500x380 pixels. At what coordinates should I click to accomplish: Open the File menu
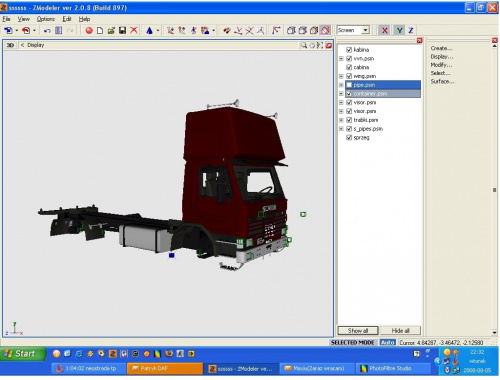[x=6, y=19]
